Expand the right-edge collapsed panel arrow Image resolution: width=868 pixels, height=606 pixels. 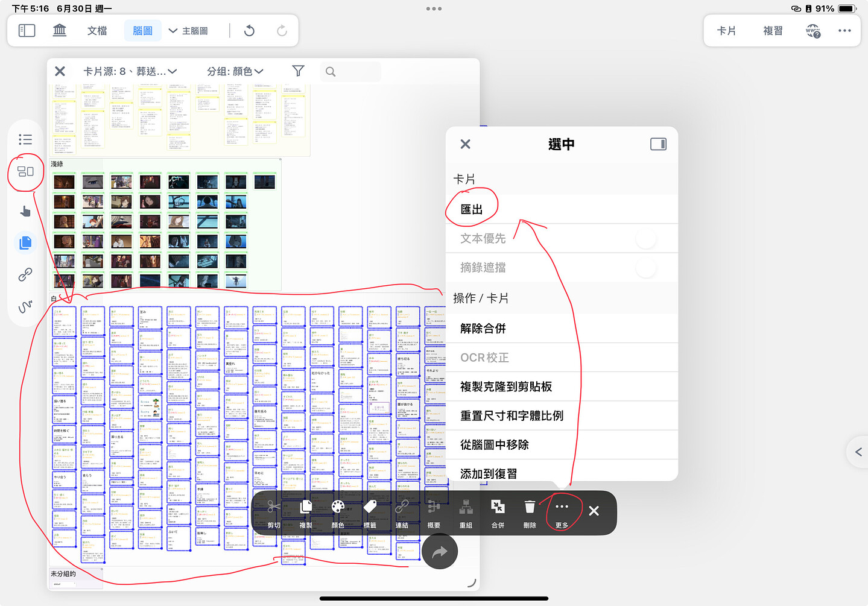tap(858, 452)
